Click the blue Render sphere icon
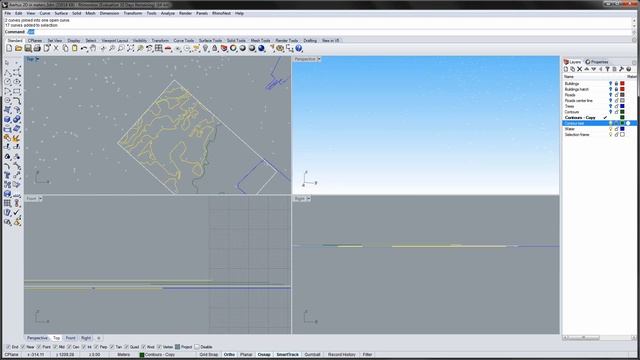The image size is (640, 360). [262, 48]
